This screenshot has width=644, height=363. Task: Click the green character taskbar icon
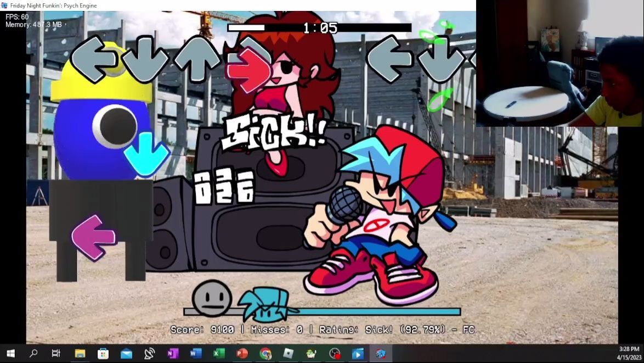pos(312,354)
